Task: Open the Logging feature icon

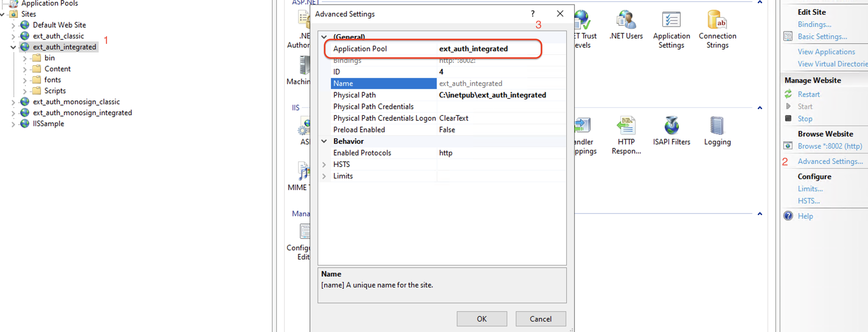Action: tap(717, 126)
